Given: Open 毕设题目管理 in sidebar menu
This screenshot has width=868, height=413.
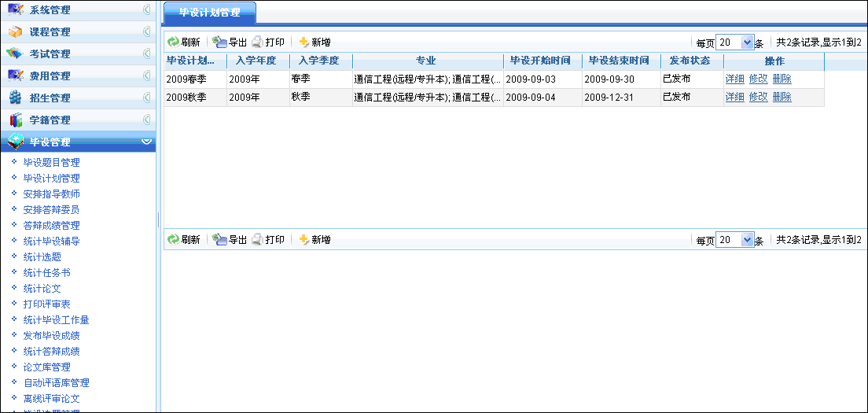Looking at the screenshot, I should tap(51, 163).
